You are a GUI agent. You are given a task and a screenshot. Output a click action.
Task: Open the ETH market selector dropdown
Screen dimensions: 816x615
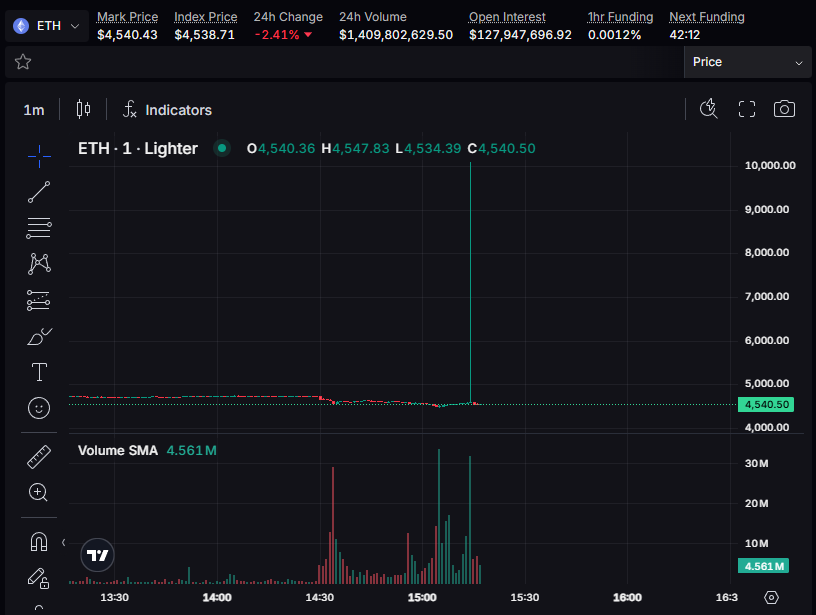(x=47, y=26)
